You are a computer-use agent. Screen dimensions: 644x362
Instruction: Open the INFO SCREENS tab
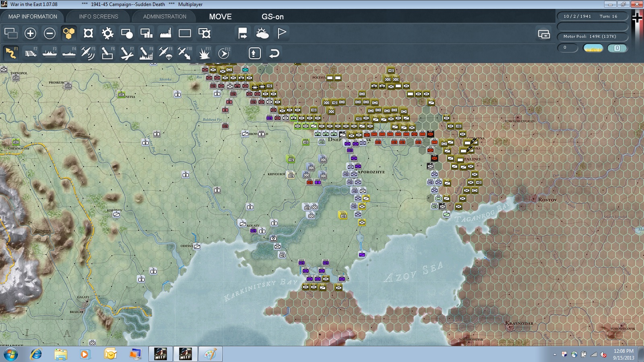coord(99,16)
